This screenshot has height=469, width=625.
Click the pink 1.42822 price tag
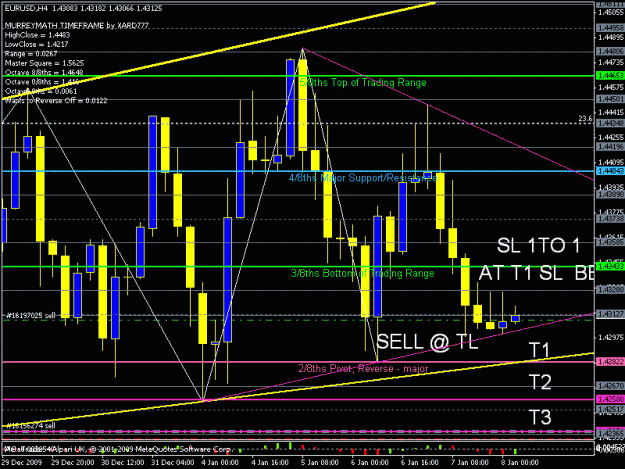pos(610,362)
